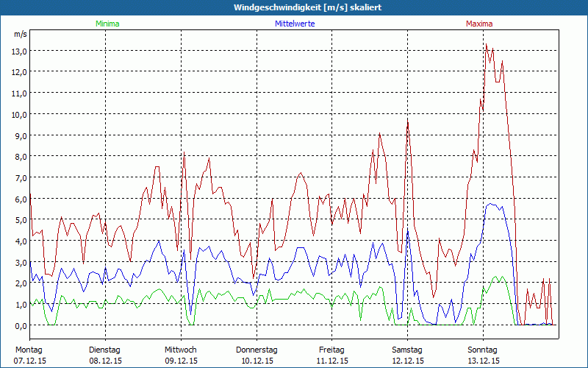Click the 9,0 y-axis value

click(21, 136)
